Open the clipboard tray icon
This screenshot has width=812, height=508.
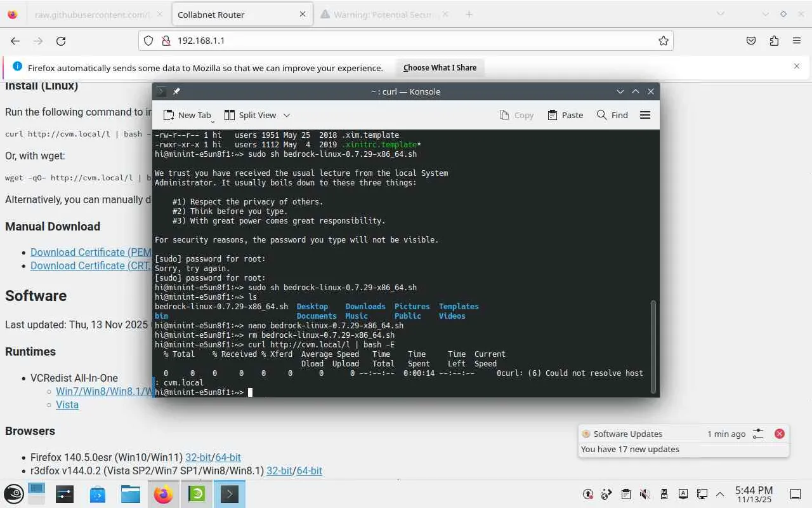pyautogui.click(x=626, y=494)
